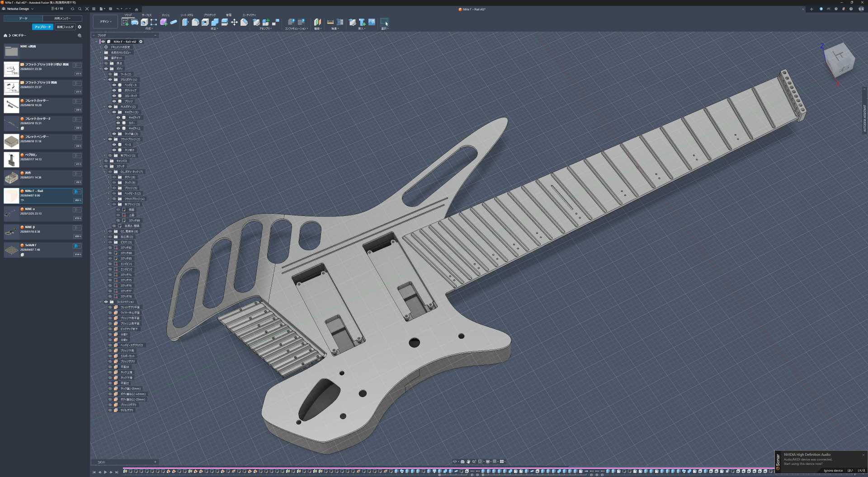Select the Fillet tool icon
868x477 pixels.
click(195, 22)
